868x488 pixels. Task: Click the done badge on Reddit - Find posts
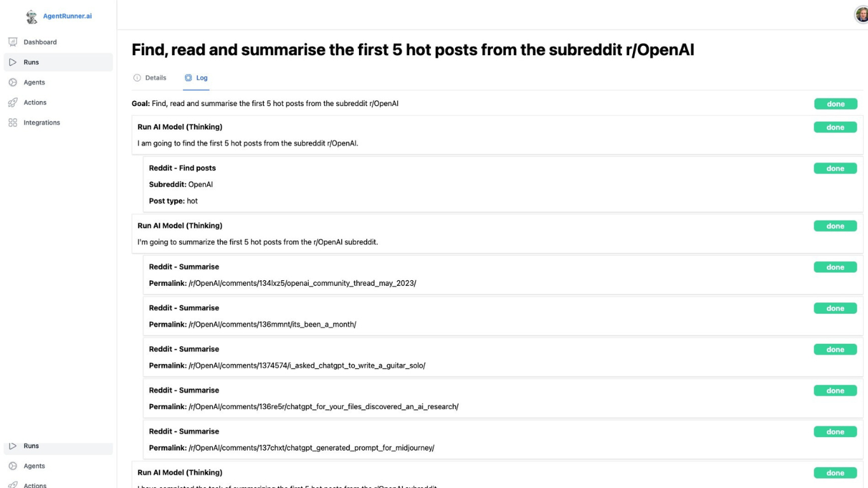pyautogui.click(x=836, y=168)
